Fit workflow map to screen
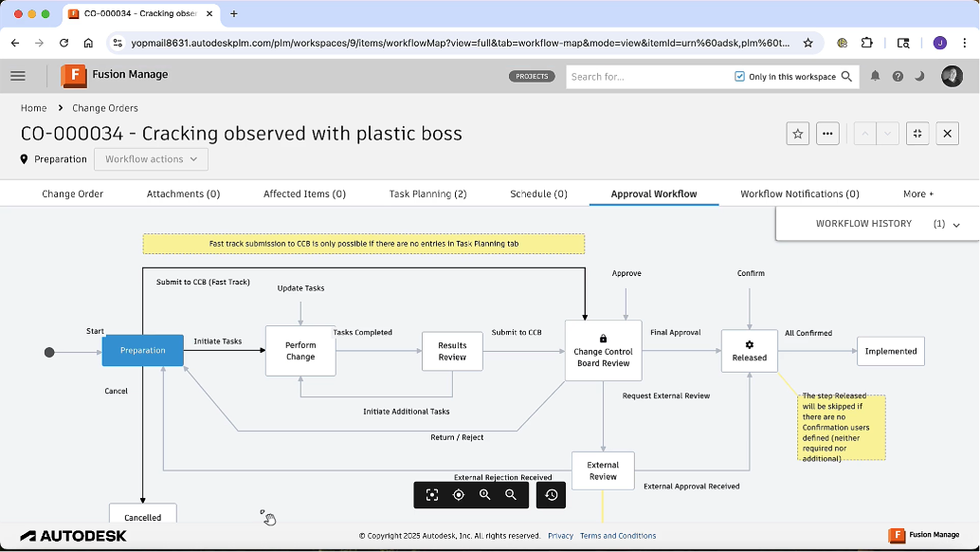This screenshot has height=552, width=980. coord(432,495)
